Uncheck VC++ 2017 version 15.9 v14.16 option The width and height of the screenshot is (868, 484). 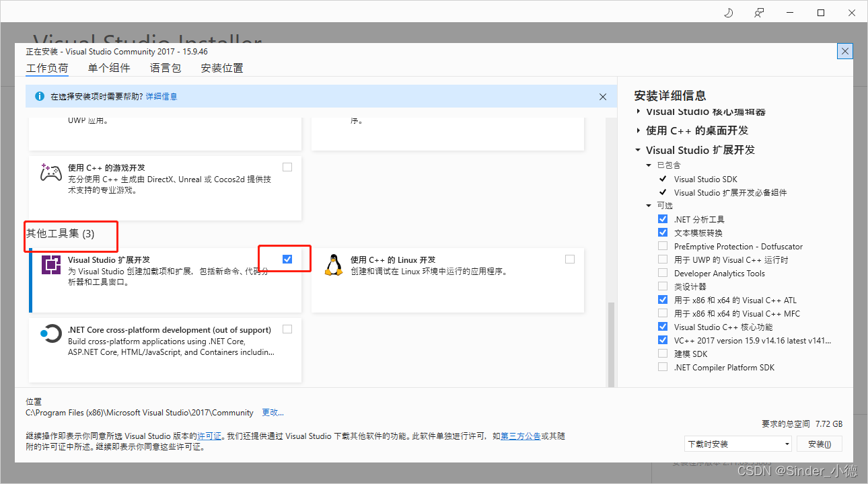[663, 340]
